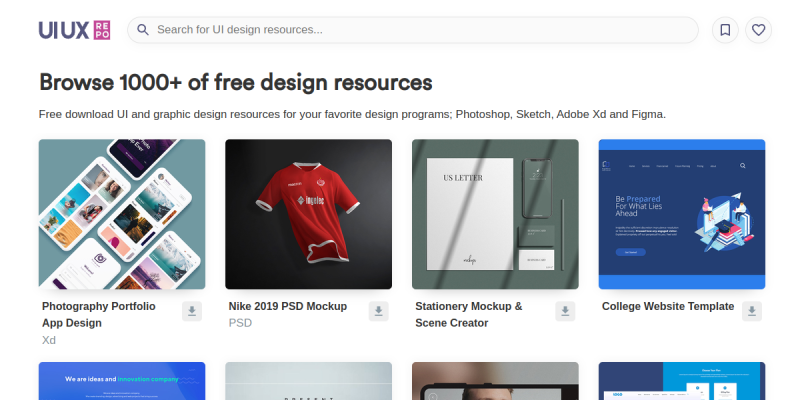Viewport: 800px width, 400px height.
Task: Click the search magnifier icon
Action: [x=143, y=30]
